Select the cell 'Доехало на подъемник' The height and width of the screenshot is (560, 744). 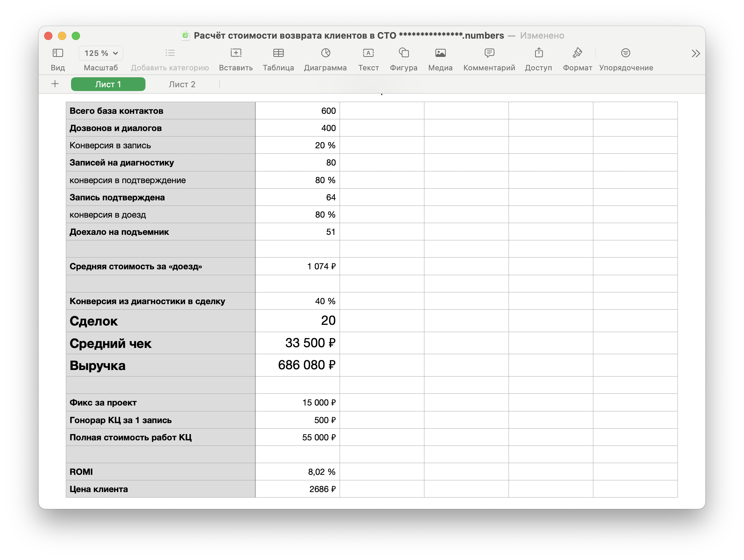[x=161, y=232]
